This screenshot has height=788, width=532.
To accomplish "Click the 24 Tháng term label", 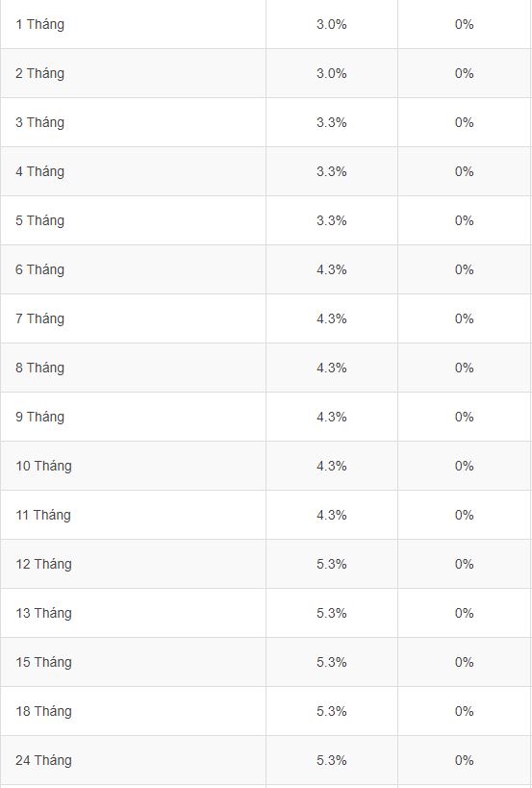I will (x=43, y=760).
